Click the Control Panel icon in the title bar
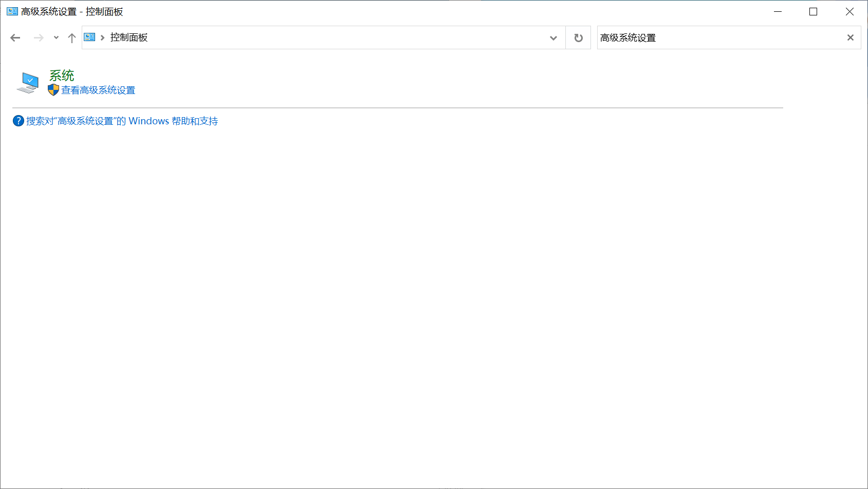The image size is (868, 489). pos(12,11)
